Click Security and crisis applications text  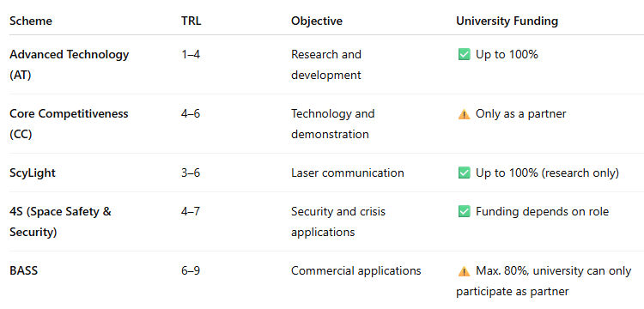[338, 222]
